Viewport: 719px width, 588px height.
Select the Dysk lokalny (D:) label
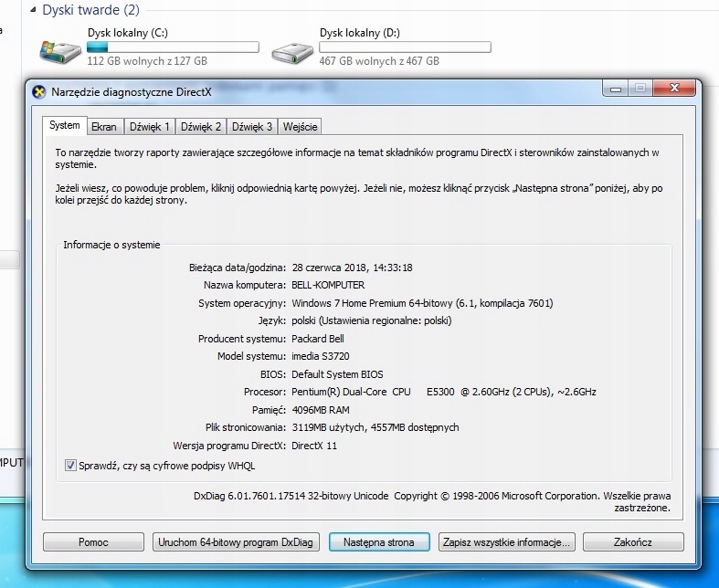360,33
